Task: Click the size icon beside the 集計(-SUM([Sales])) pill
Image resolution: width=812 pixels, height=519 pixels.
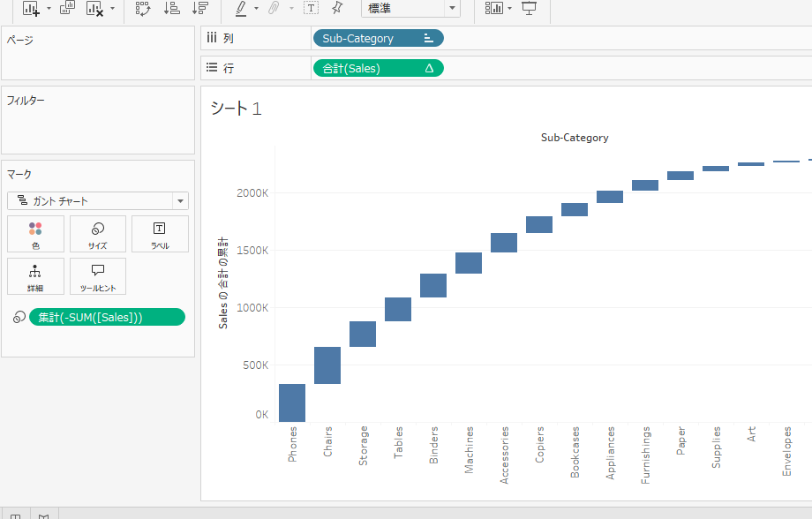Action: (19, 317)
